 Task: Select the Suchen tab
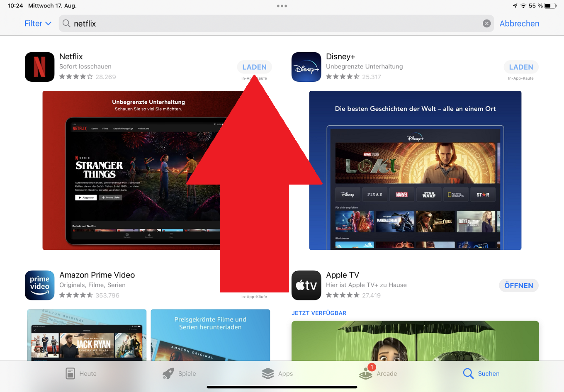pyautogui.click(x=481, y=373)
